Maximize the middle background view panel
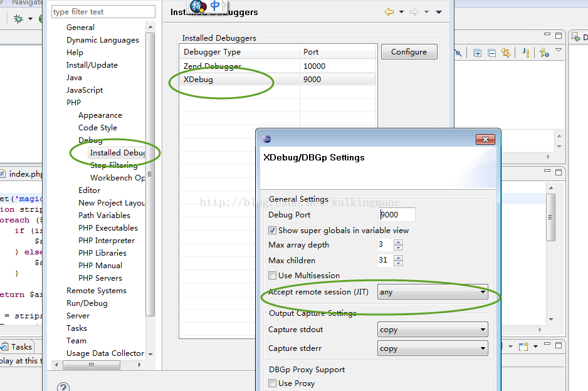This screenshot has height=391, width=588. pos(559,172)
